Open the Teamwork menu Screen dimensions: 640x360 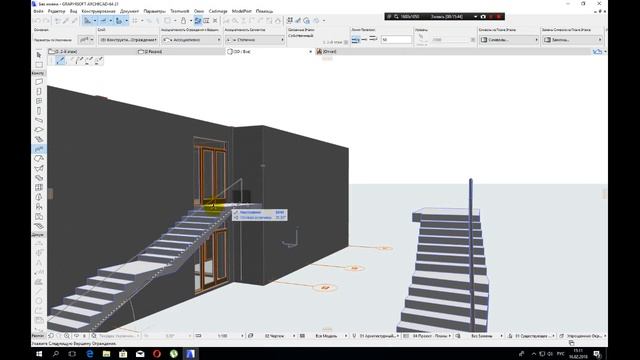pyautogui.click(x=180, y=11)
